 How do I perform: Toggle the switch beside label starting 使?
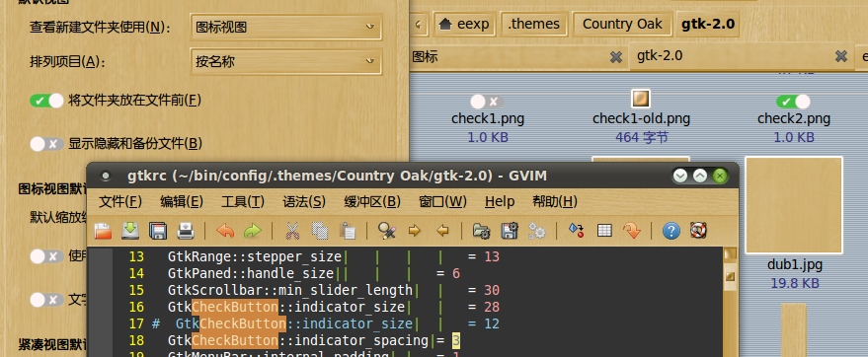click(46, 256)
